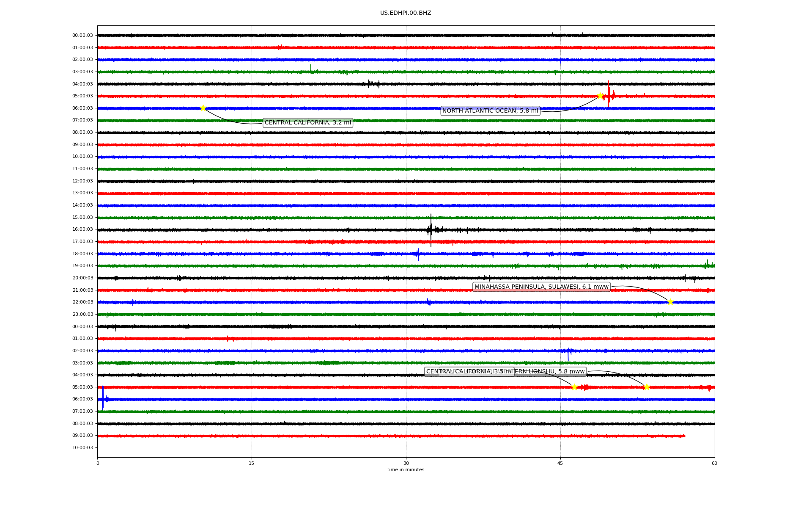
Task: Click the 30 tick label on the time axis
Action: click(406, 463)
